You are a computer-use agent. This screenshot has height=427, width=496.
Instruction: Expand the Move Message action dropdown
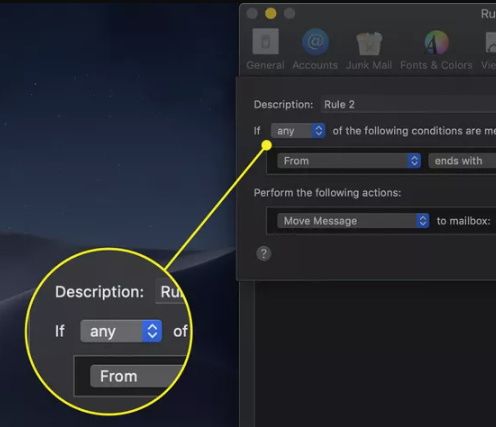[353, 221]
